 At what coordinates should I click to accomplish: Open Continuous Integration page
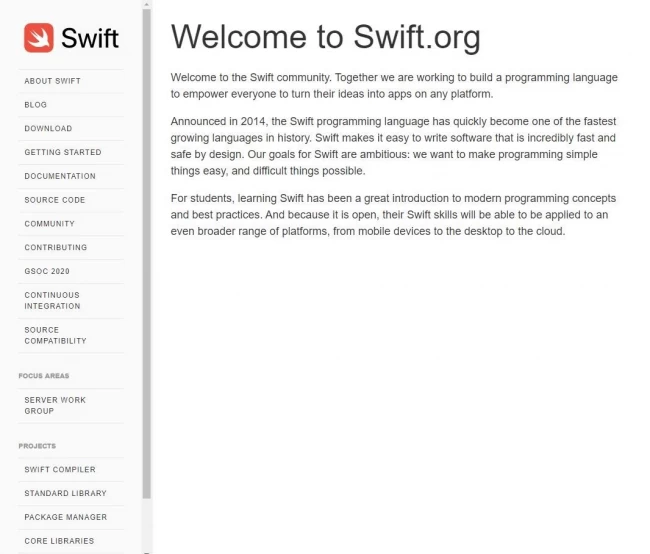pos(52,301)
